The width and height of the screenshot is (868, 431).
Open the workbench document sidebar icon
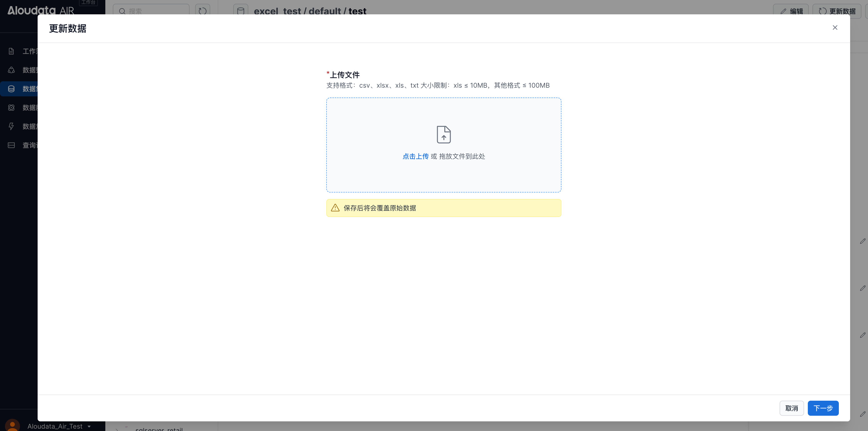click(11, 51)
